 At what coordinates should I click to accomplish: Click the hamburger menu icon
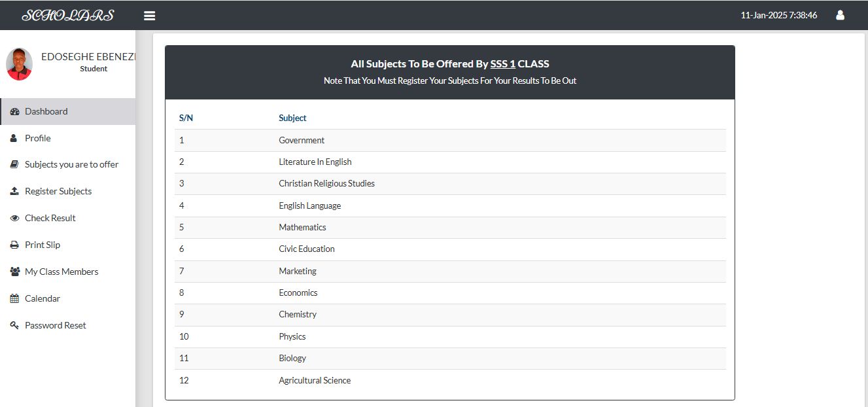150,16
